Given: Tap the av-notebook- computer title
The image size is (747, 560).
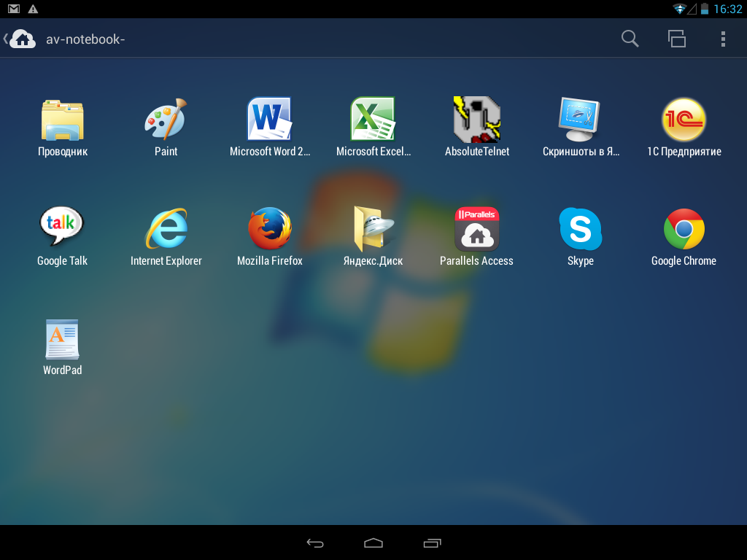Looking at the screenshot, I should click(85, 39).
